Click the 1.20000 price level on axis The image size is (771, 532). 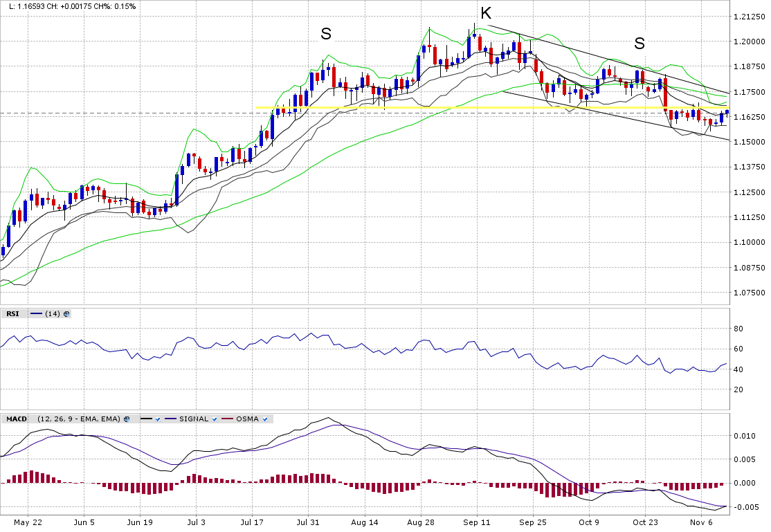(750, 42)
